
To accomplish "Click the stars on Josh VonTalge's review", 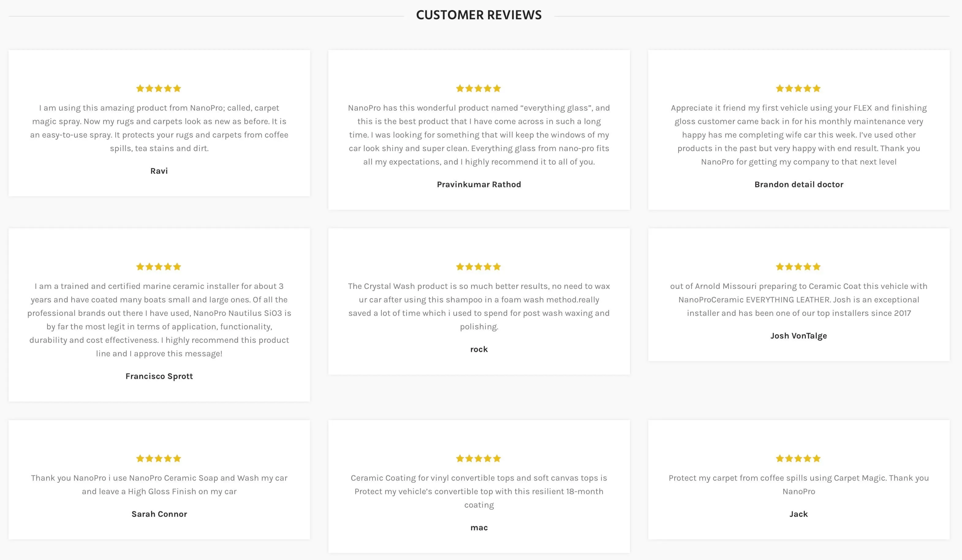I will coord(798,267).
